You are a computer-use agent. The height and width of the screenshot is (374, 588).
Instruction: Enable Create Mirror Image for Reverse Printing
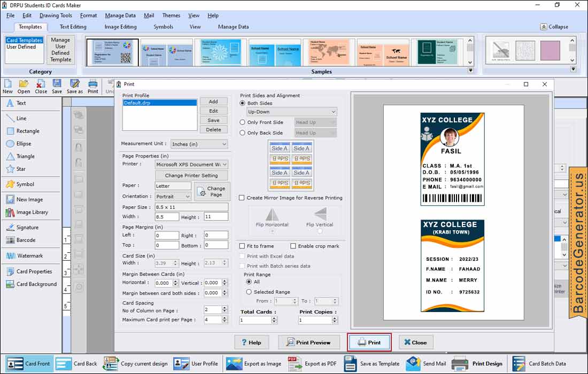coord(242,198)
